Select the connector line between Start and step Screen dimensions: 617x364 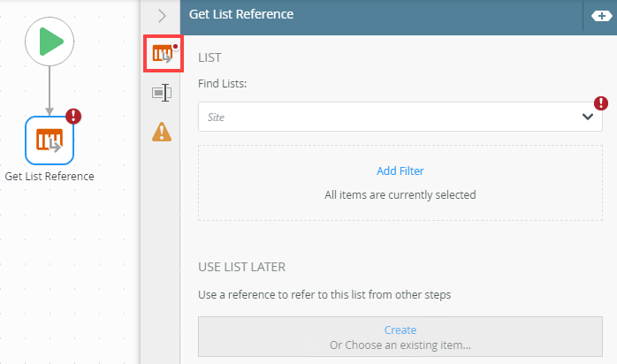click(x=50, y=90)
